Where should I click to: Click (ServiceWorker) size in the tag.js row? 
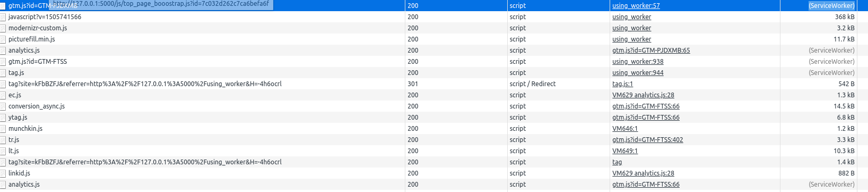831,73
